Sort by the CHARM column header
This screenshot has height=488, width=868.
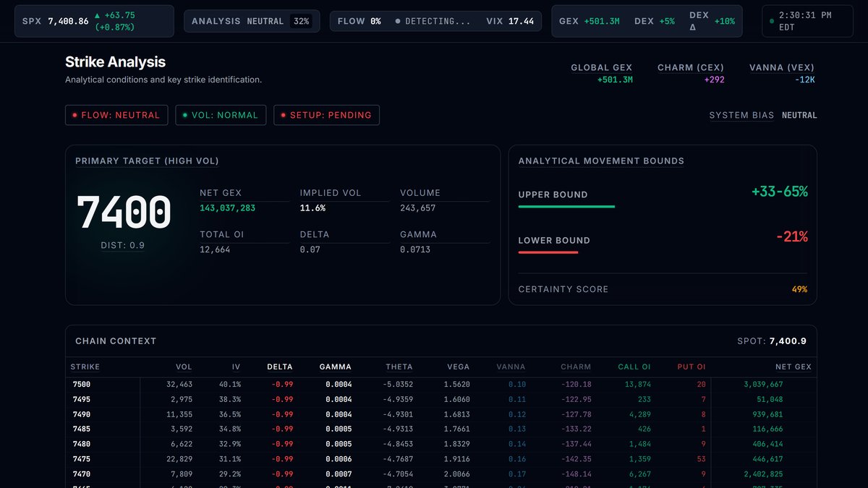coord(576,367)
